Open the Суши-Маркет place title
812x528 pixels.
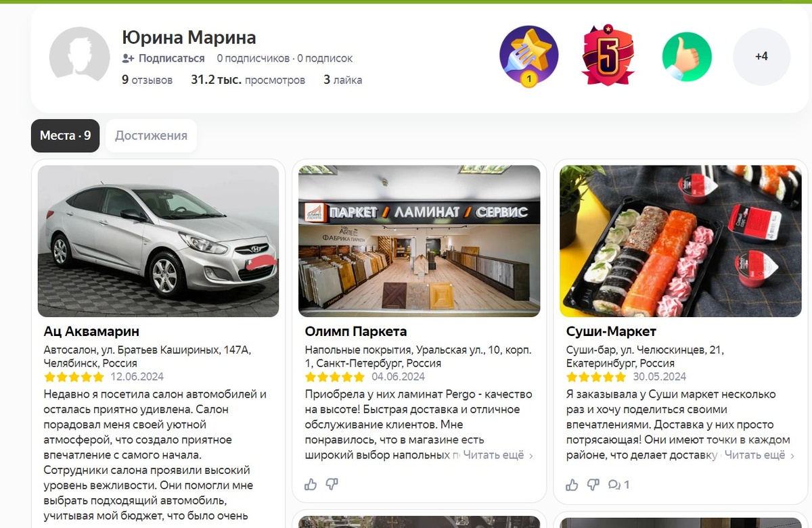pyautogui.click(x=611, y=332)
